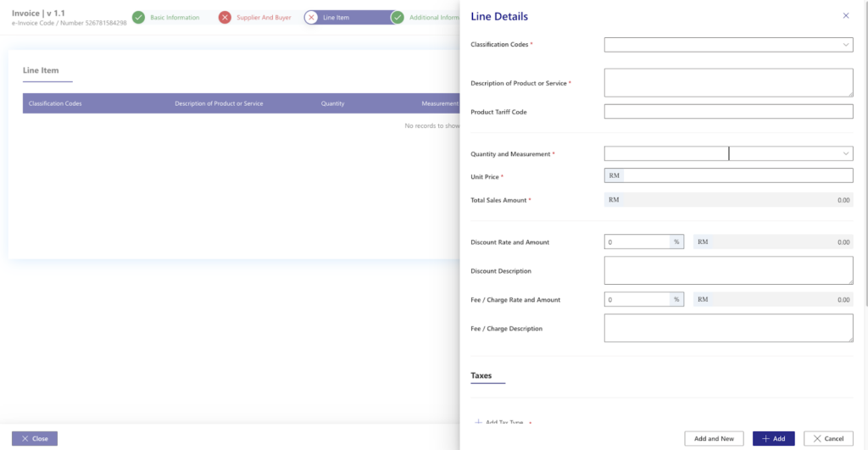Click the Close button at bottom left
The image size is (868, 450).
coord(35,438)
